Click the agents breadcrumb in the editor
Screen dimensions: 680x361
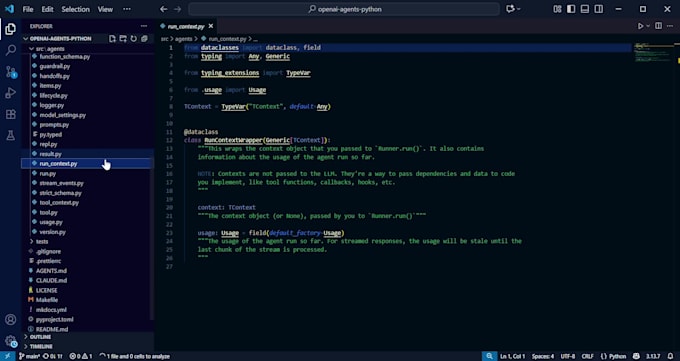tap(183, 39)
